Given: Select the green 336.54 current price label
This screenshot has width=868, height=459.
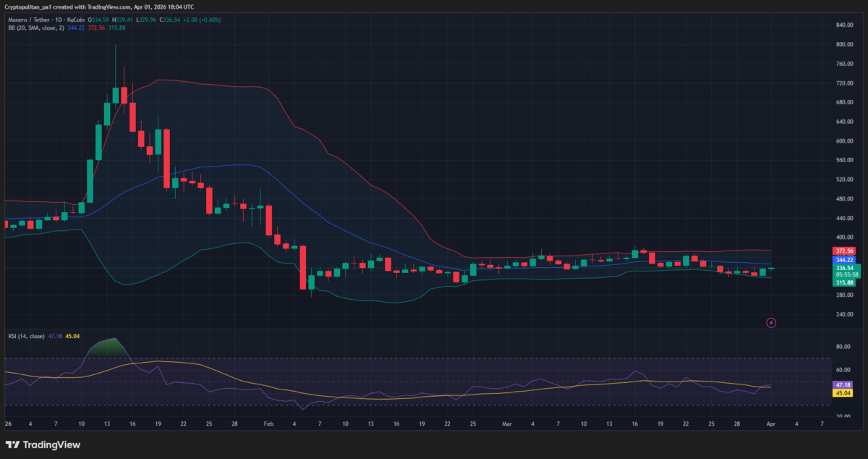Looking at the screenshot, I should (846, 268).
